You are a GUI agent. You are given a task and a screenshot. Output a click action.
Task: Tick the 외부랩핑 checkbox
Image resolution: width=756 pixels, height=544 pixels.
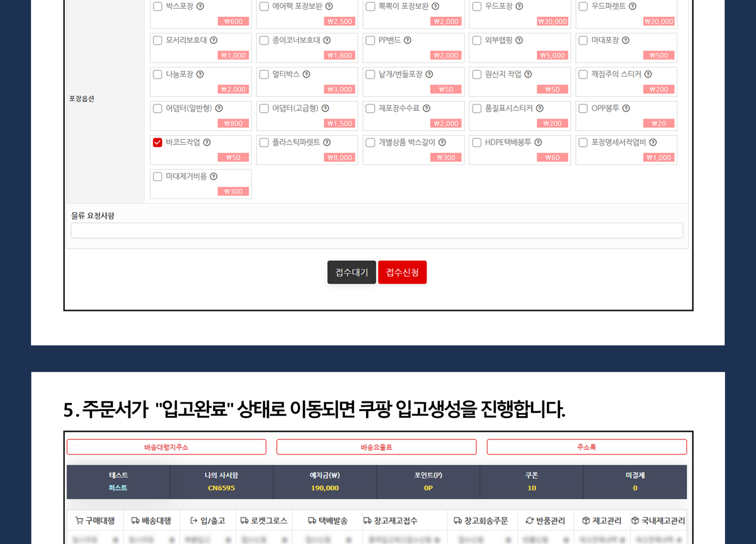point(477,40)
